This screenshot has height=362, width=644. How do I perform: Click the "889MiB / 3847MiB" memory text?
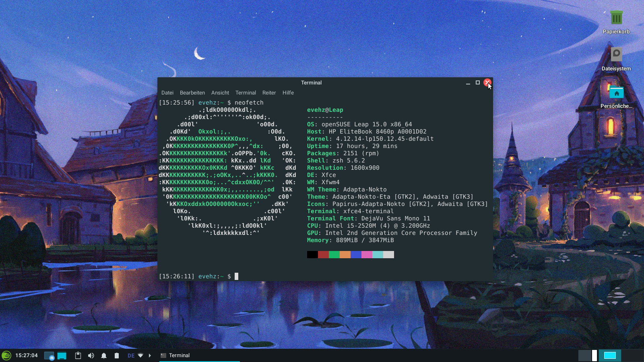pyautogui.click(x=365, y=241)
